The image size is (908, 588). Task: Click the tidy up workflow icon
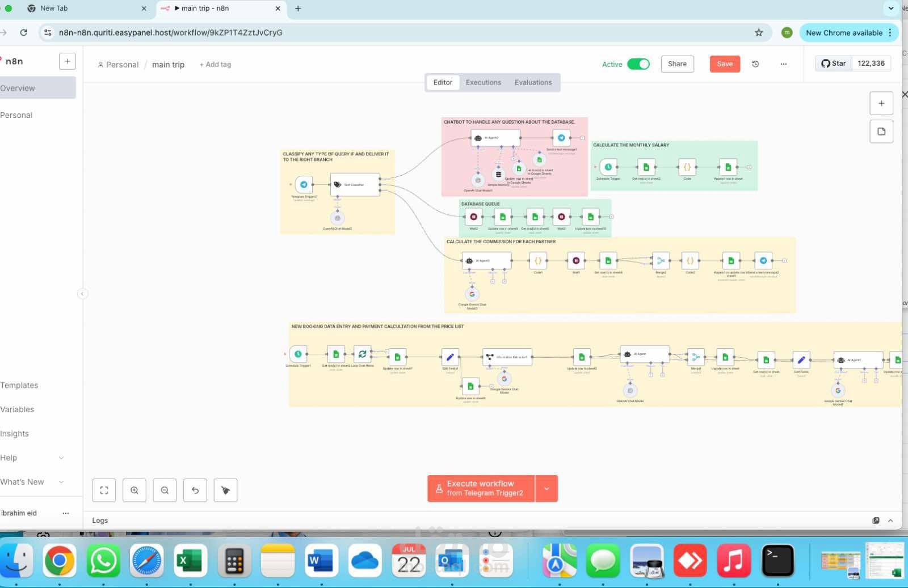click(225, 490)
